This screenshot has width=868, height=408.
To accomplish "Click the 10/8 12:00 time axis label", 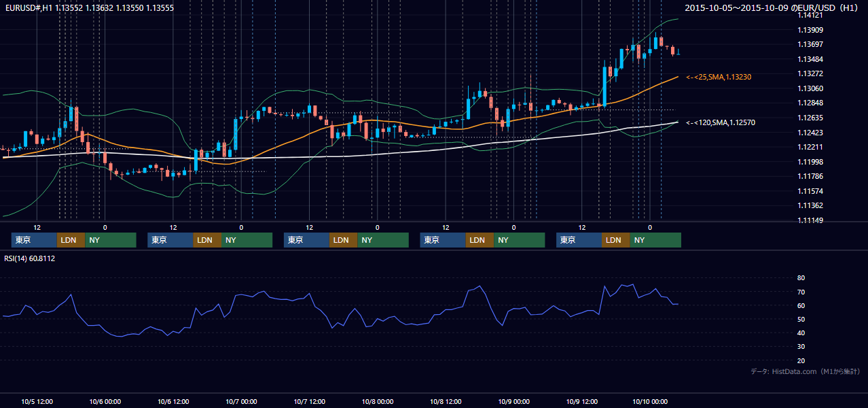I will (x=446, y=401).
